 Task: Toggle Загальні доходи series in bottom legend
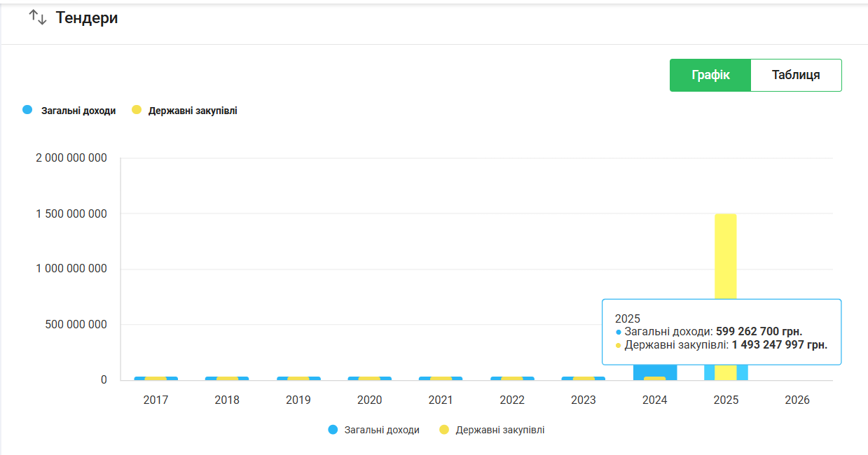click(x=382, y=430)
